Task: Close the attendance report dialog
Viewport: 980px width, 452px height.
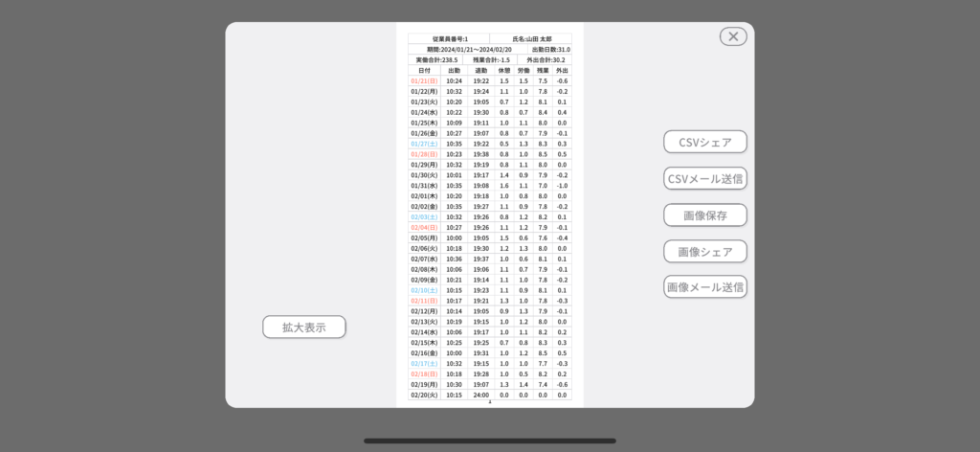Action: (x=733, y=36)
